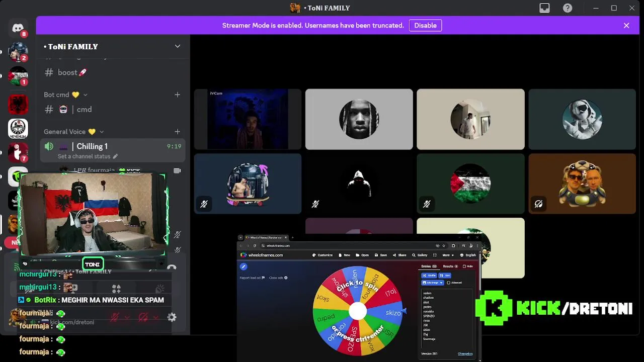
Task: Click Open in Wheel of Names toolbar
Action: click(x=362, y=255)
